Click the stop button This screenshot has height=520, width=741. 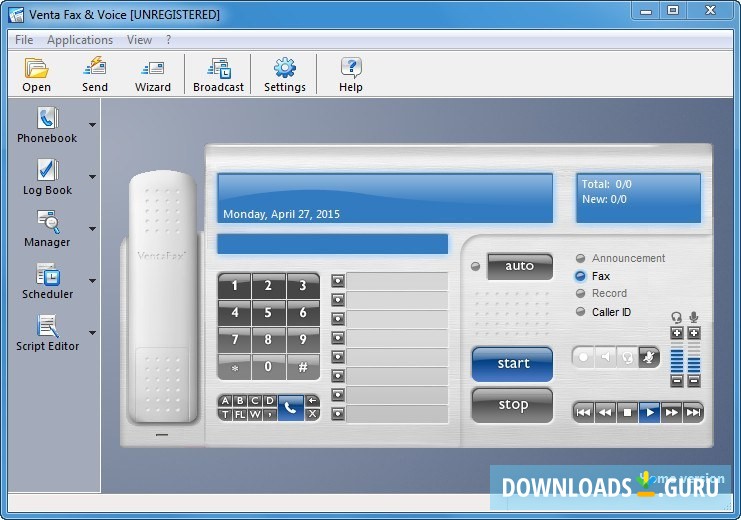pos(512,405)
